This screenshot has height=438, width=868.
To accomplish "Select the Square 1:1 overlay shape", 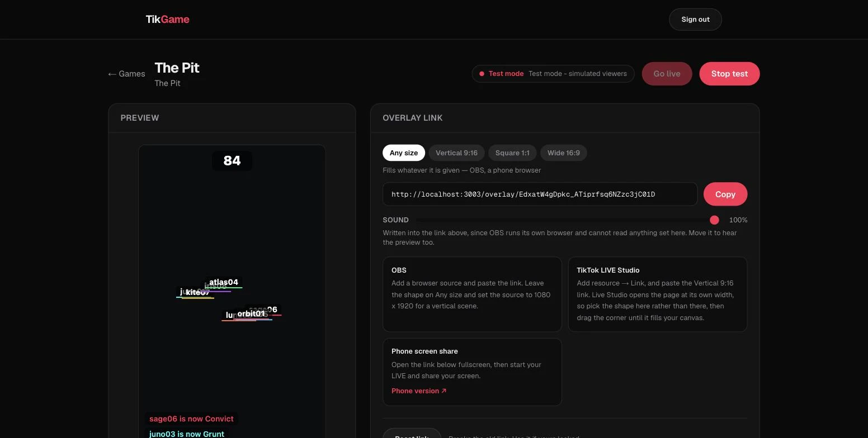I will click(x=512, y=153).
